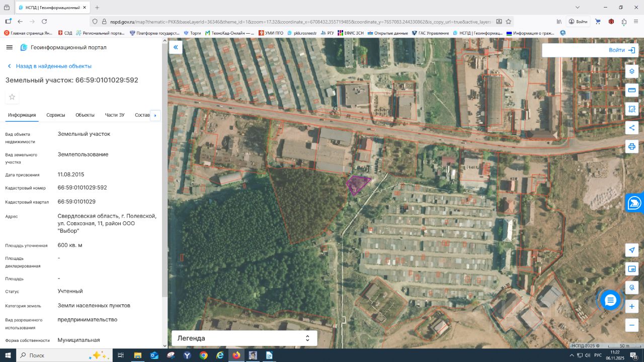Select the cadastral quarter value 66:59:0101029
This screenshot has height=362, width=644.
pyautogui.click(x=76, y=202)
